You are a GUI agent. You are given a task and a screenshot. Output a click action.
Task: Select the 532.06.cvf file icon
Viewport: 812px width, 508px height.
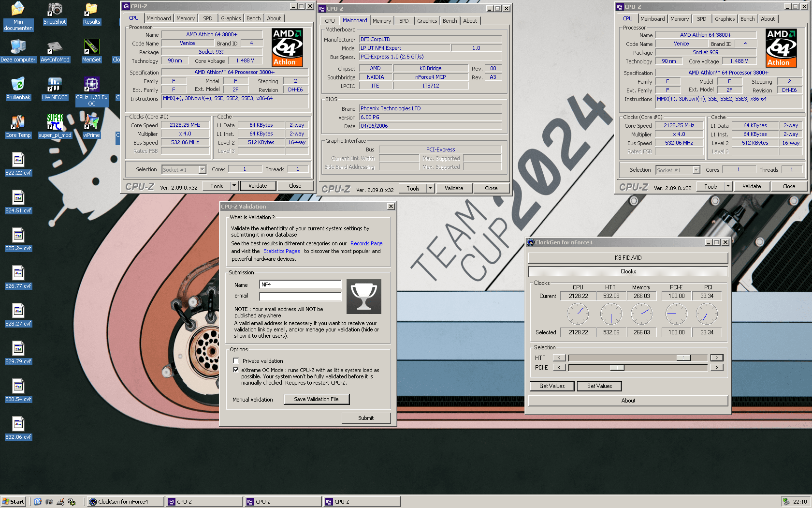[18, 428]
